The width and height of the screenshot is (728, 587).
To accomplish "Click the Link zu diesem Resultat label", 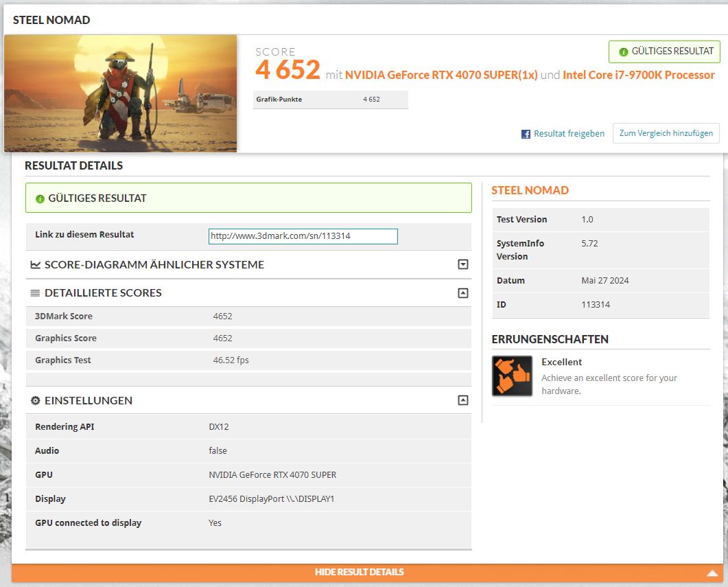I will point(84,235).
